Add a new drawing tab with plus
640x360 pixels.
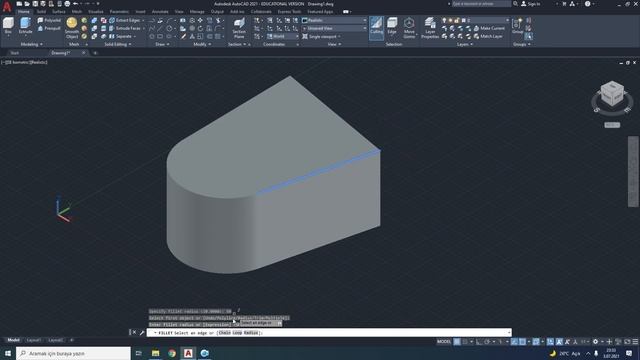click(95, 53)
